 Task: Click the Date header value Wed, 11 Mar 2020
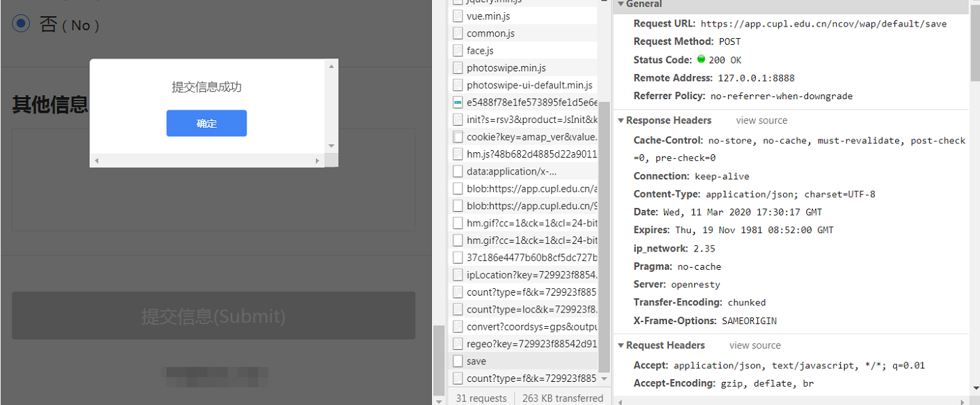click(x=742, y=212)
